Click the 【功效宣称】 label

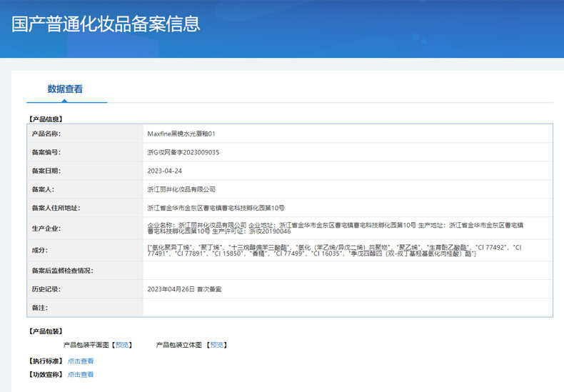pyautogui.click(x=46, y=374)
